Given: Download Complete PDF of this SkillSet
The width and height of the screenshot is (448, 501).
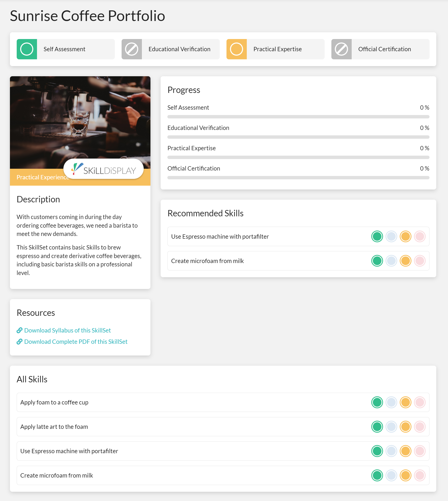Looking at the screenshot, I should coord(76,342).
